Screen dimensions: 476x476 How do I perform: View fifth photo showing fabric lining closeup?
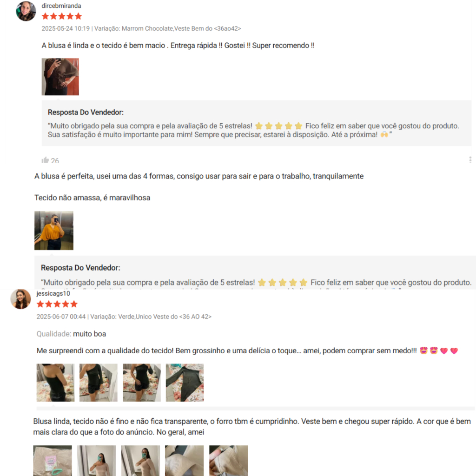click(229, 461)
